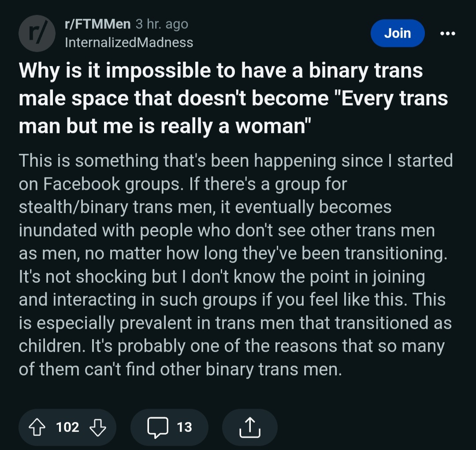This screenshot has height=450, width=476.
Task: Click the '3 hr. ago' timestamp
Action: [162, 24]
